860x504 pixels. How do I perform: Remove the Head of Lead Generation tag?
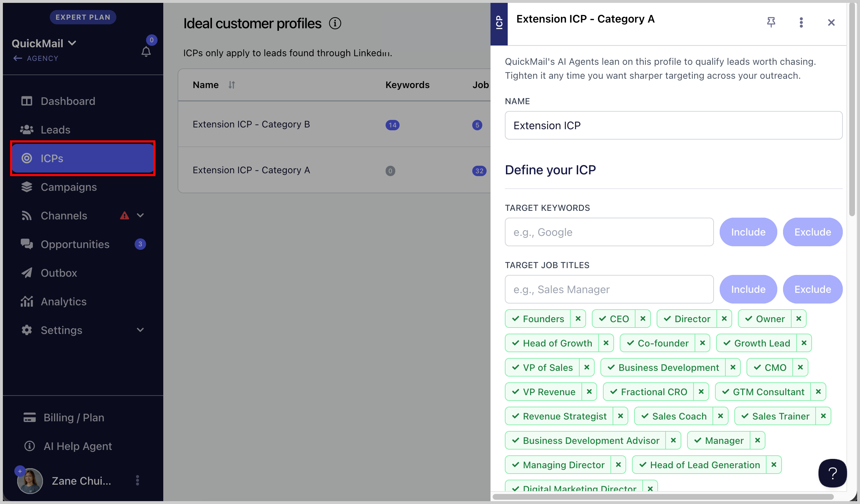pos(774,465)
